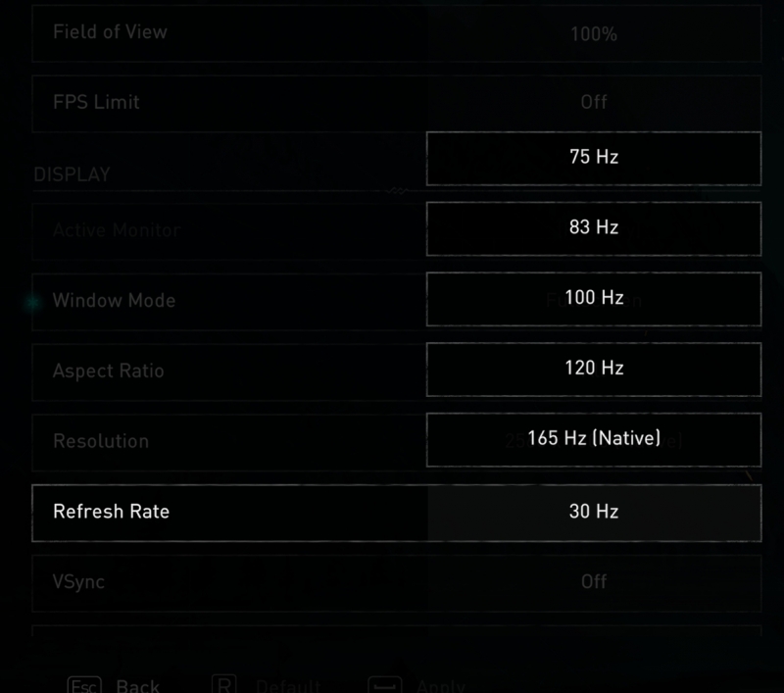Viewport: 784px width, 693px height.
Task: Click the Apply button label
Action: (441, 685)
